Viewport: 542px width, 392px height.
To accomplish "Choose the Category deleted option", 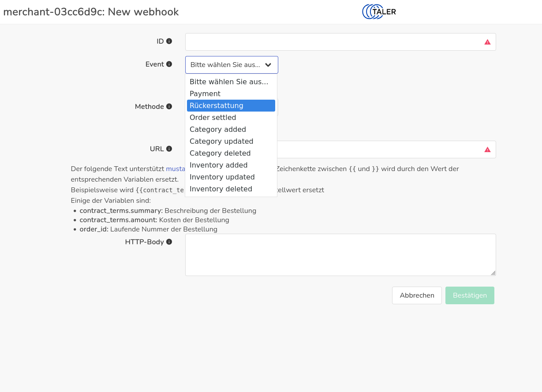I will tap(220, 153).
